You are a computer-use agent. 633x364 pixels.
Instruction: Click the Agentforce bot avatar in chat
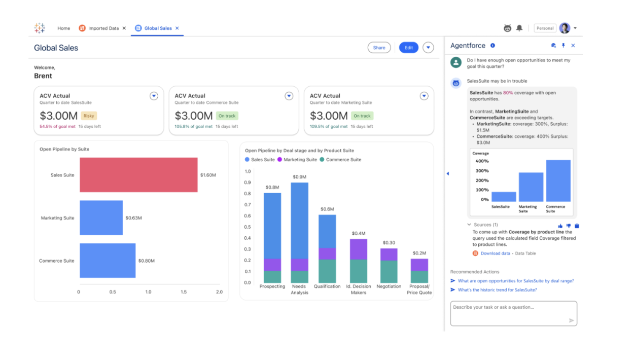456,83
